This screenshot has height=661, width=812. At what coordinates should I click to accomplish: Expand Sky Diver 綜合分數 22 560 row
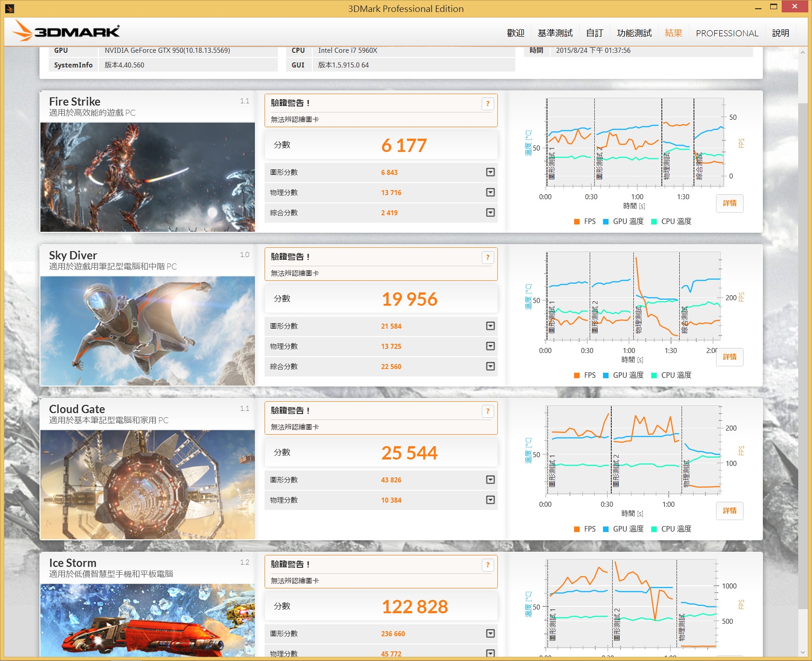coord(491,366)
